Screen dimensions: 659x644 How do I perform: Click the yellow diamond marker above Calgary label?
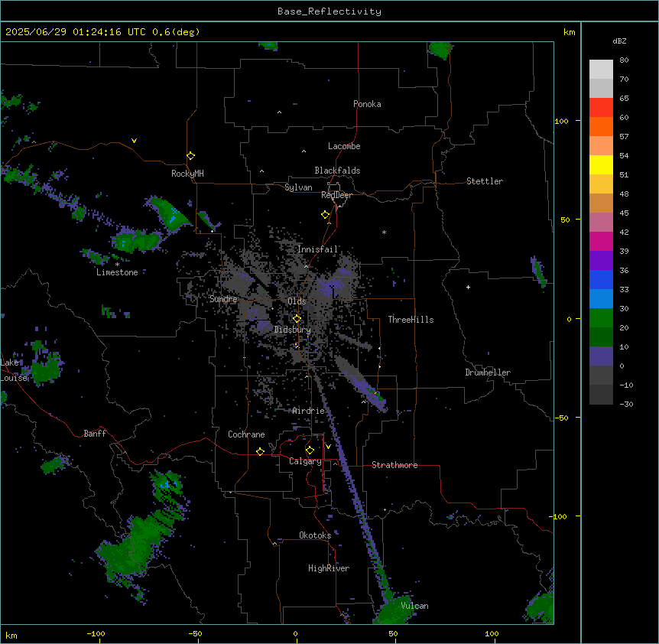(x=310, y=450)
